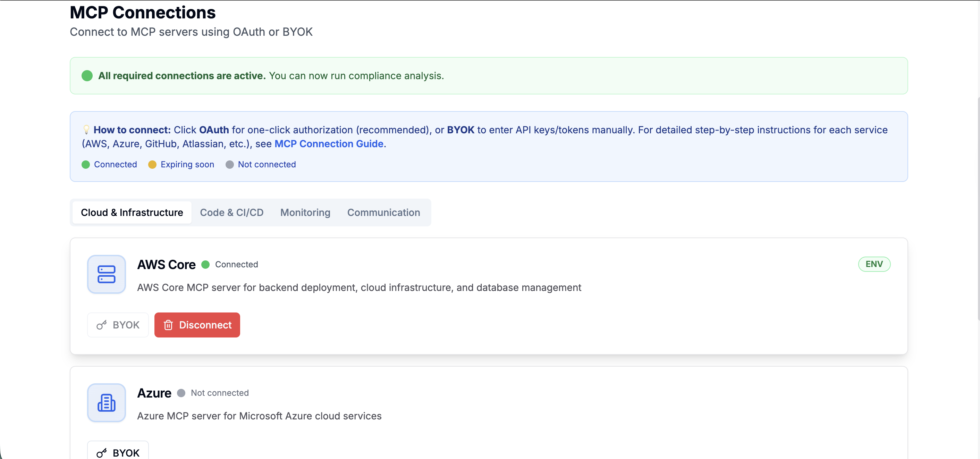Viewport: 980px width, 459px height.
Task: Open the Monitoring tab
Action: (305, 212)
